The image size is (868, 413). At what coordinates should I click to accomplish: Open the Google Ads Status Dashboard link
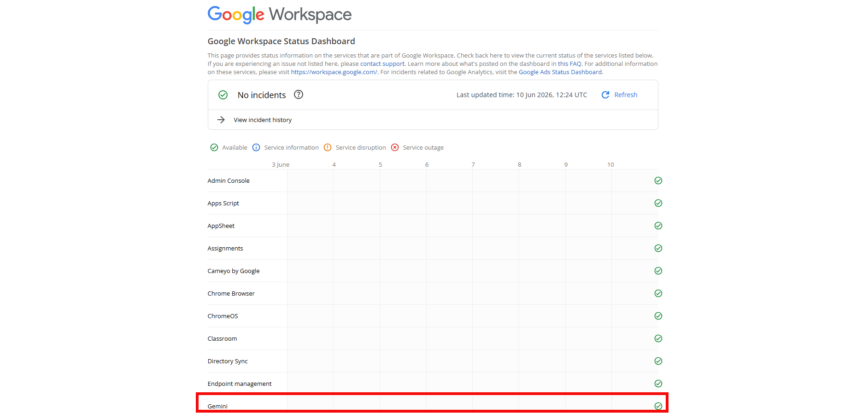pyautogui.click(x=560, y=72)
